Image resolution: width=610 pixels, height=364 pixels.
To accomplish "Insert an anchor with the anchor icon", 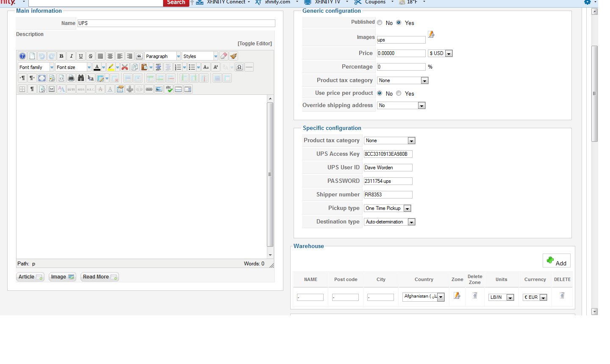I will coord(130,89).
